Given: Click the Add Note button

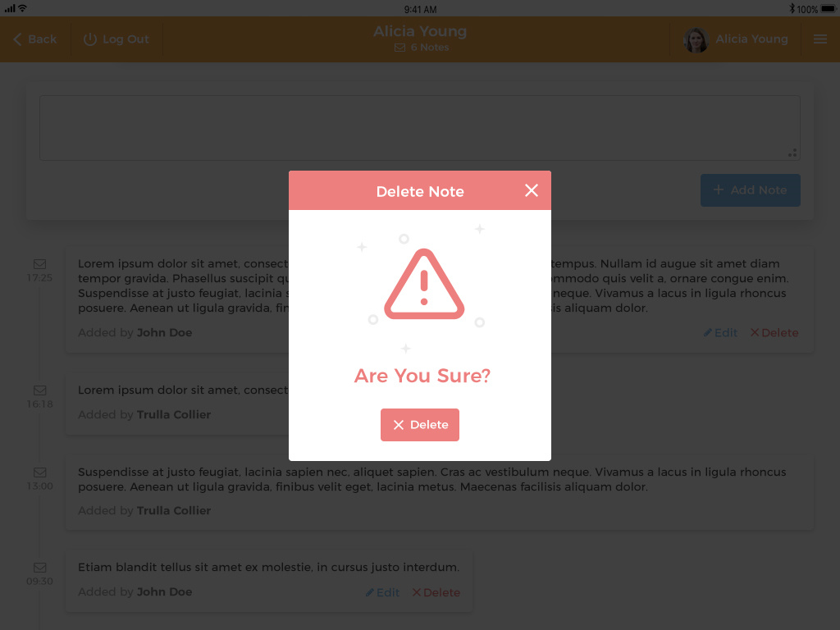Looking at the screenshot, I should click(x=750, y=190).
